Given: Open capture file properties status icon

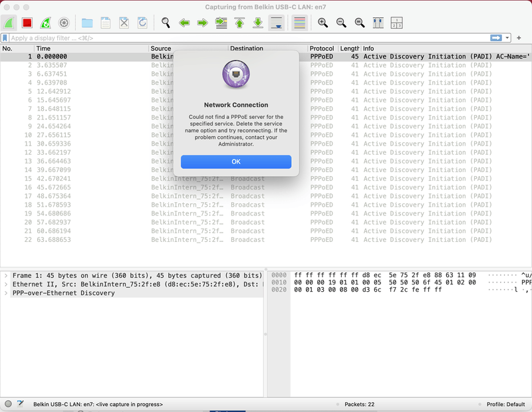Looking at the screenshot, I should pyautogui.click(x=21, y=403).
